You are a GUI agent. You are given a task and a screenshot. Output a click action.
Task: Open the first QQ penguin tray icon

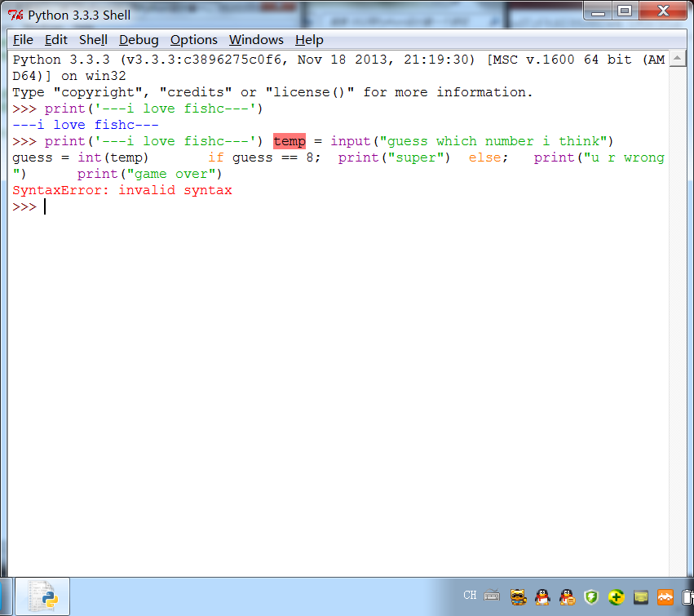tap(543, 596)
